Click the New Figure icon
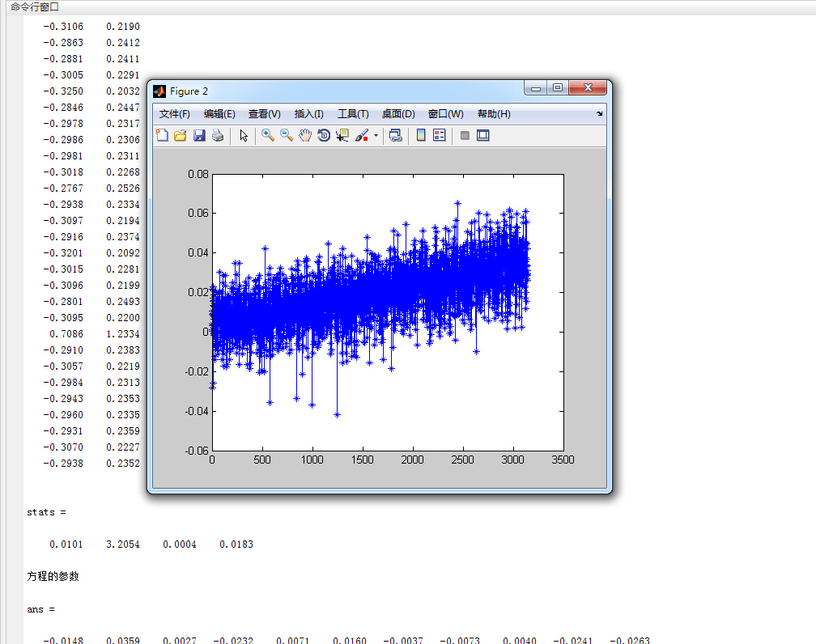This screenshot has width=816, height=644. [162, 136]
